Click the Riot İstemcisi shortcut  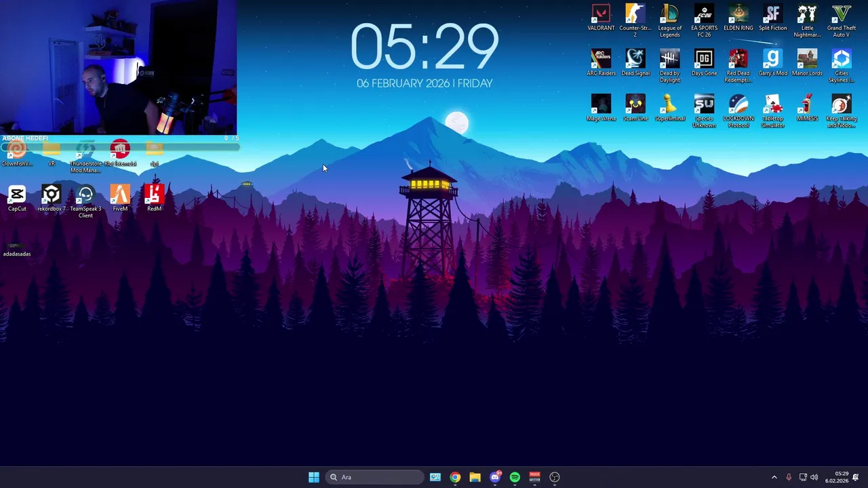click(120, 154)
